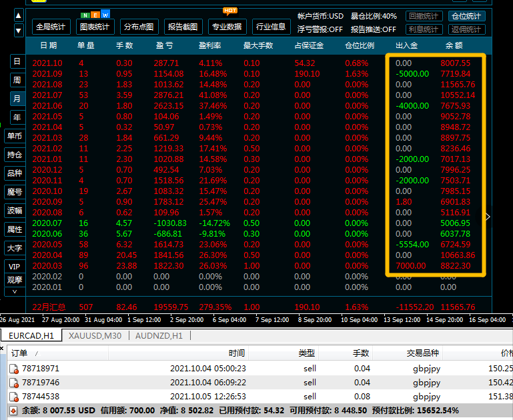This screenshot has width=513, height=420.
Task: Click 帐户货币:USD setting text
Action: 320,16
